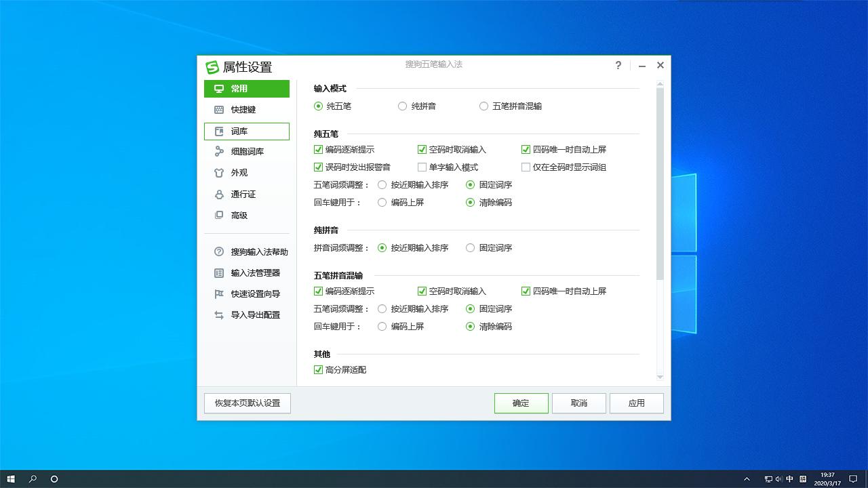Open taskbar search magnifier
The height and width of the screenshot is (488, 868).
tap(33, 479)
